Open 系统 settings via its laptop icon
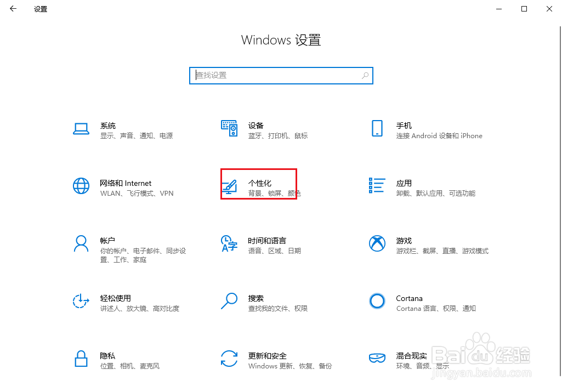 pyautogui.click(x=81, y=129)
